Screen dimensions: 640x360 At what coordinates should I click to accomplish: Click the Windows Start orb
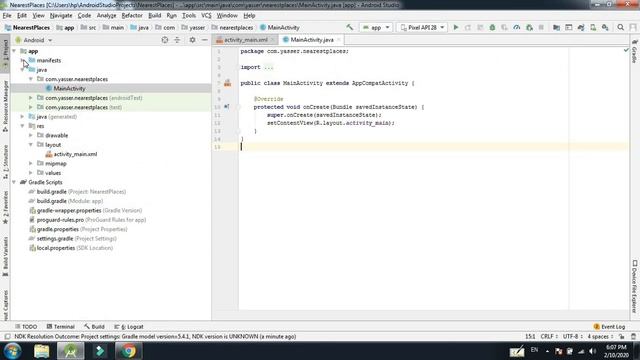click(12, 351)
